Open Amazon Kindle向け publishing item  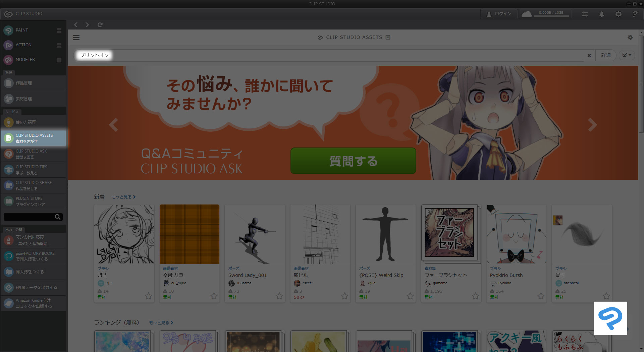pyautogui.click(x=33, y=303)
